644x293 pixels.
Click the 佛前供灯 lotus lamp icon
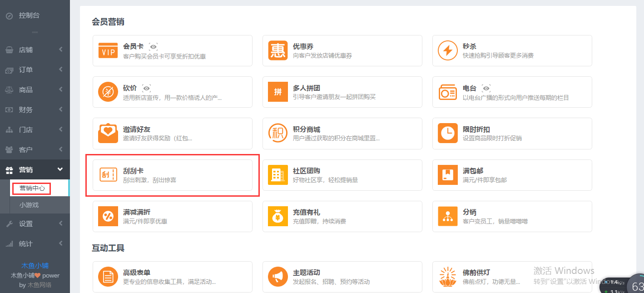tap(448, 277)
